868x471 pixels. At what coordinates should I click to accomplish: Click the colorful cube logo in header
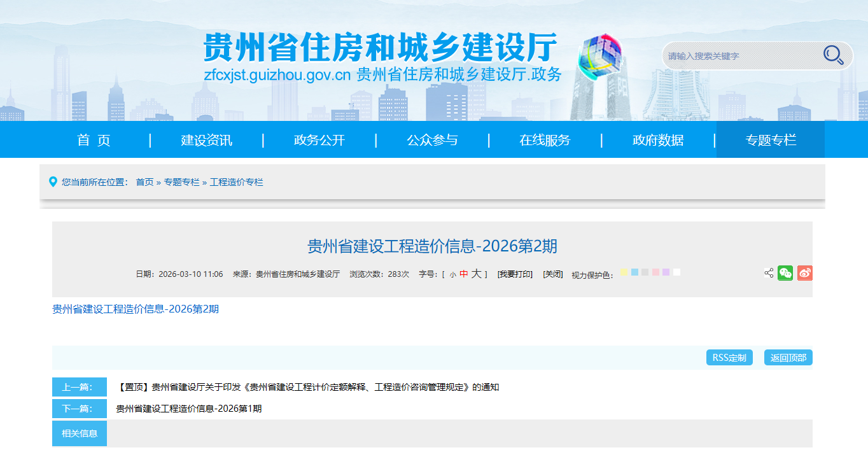(x=599, y=56)
